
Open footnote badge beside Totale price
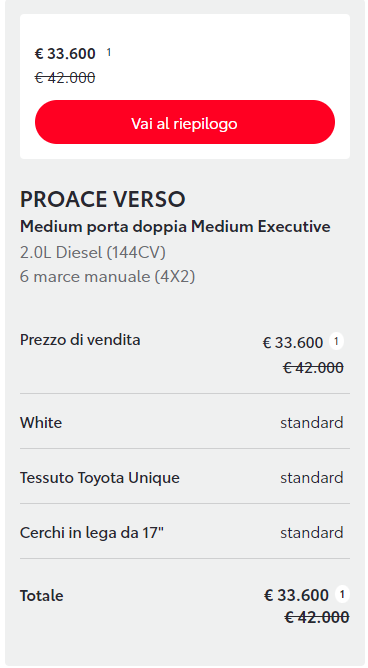[342, 594]
